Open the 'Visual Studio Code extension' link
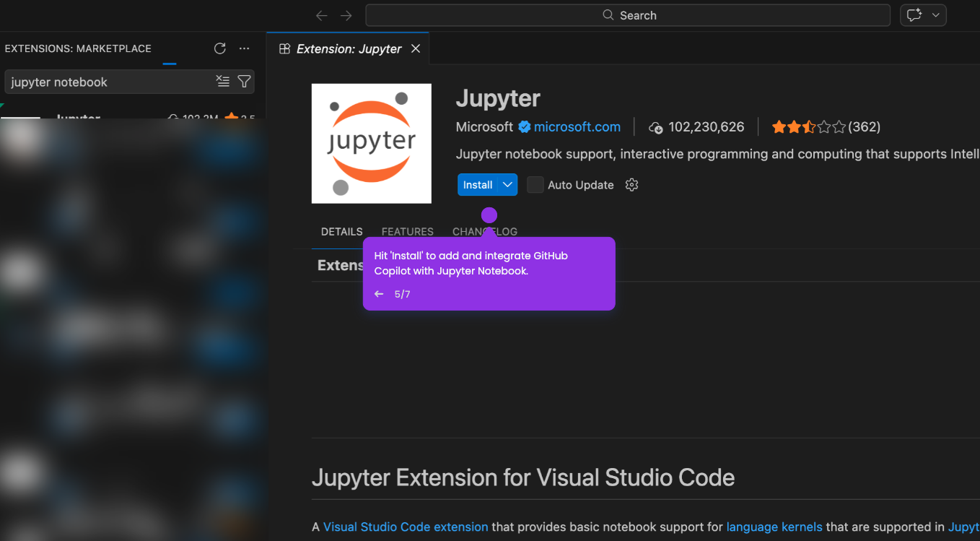Image resolution: width=980 pixels, height=541 pixels. 406,527
